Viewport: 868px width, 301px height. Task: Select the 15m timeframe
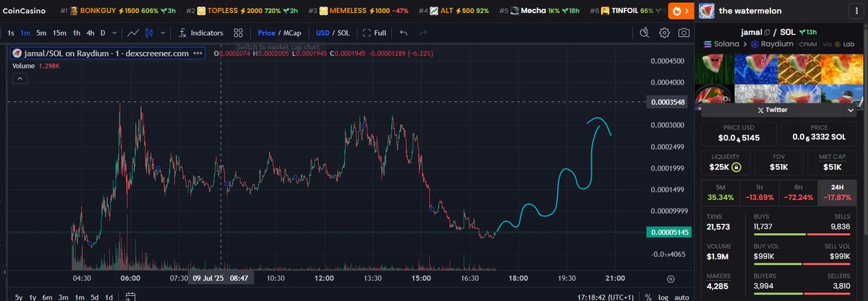pyautogui.click(x=59, y=33)
